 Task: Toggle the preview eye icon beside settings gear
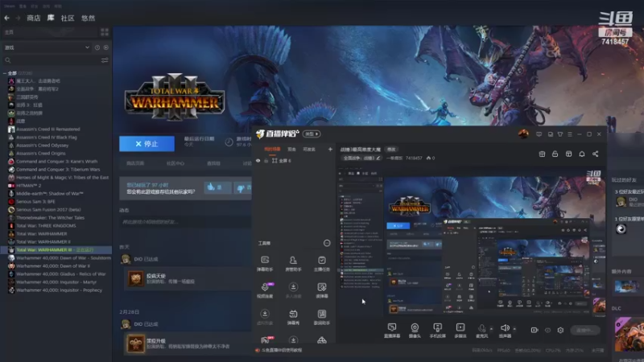(547, 330)
